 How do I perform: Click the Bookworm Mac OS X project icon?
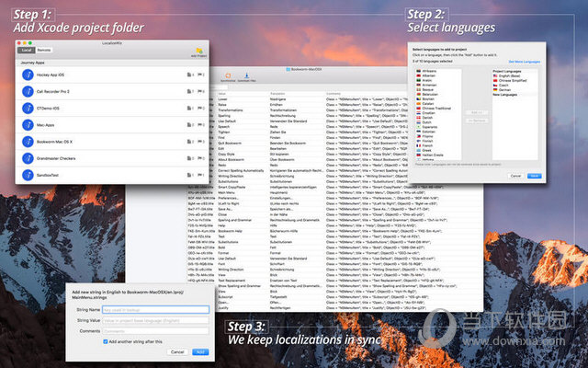point(28,142)
